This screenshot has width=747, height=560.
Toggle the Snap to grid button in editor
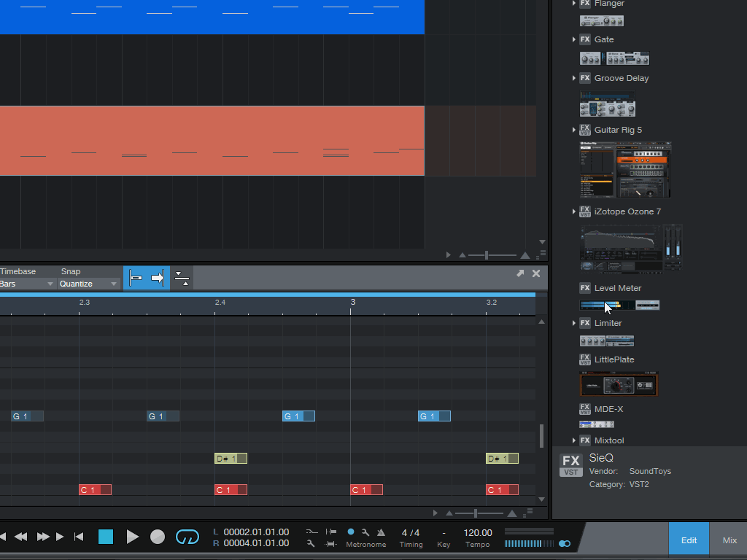point(135,278)
